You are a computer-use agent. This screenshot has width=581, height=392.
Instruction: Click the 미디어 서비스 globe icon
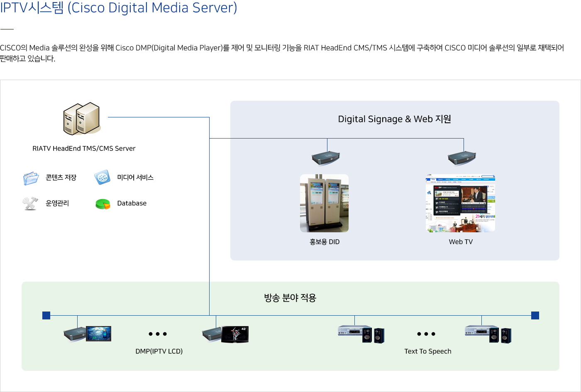tap(102, 177)
